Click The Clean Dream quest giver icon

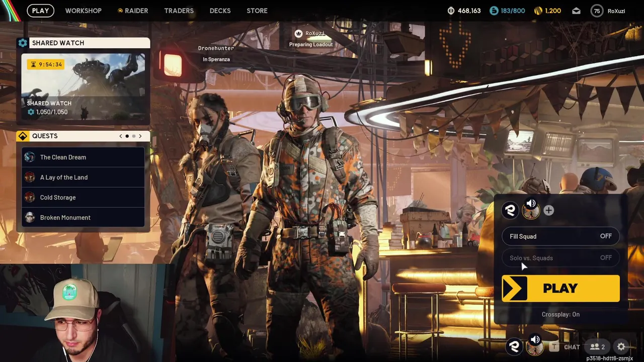click(30, 157)
